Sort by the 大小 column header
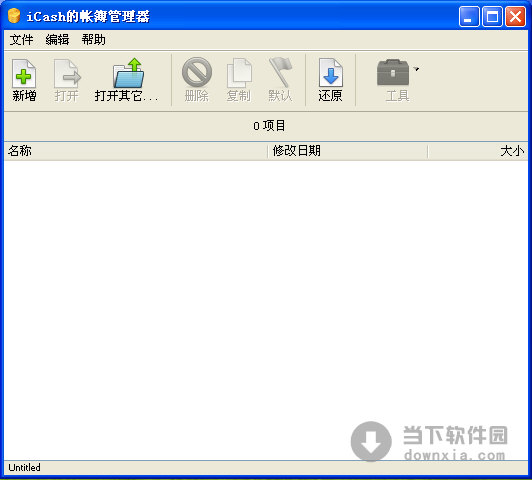532x480 pixels. (478, 151)
